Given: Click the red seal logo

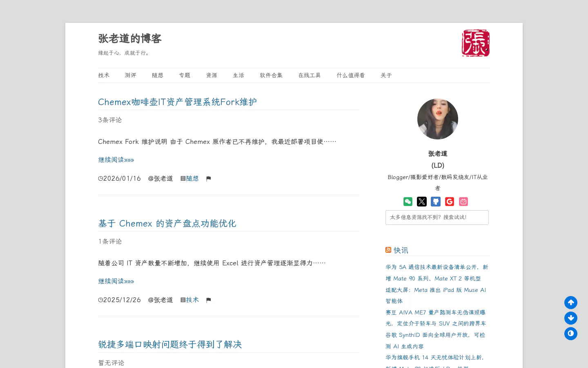Looking at the screenshot, I should (476, 43).
